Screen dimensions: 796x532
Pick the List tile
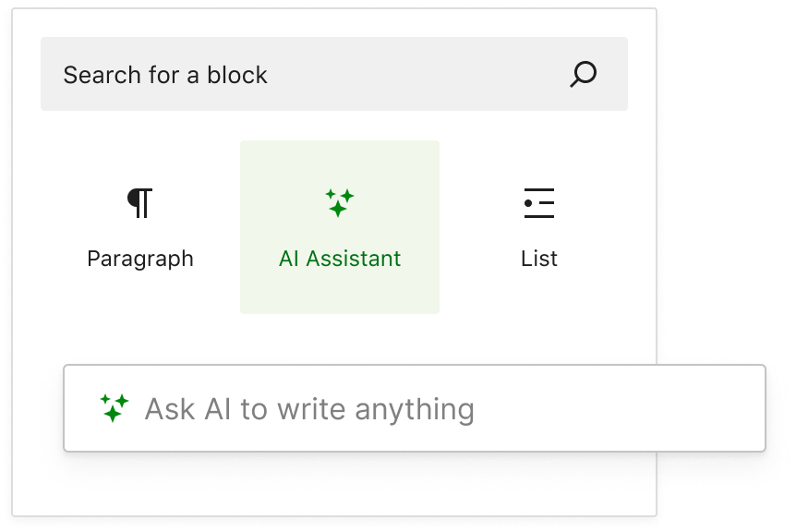click(x=539, y=226)
